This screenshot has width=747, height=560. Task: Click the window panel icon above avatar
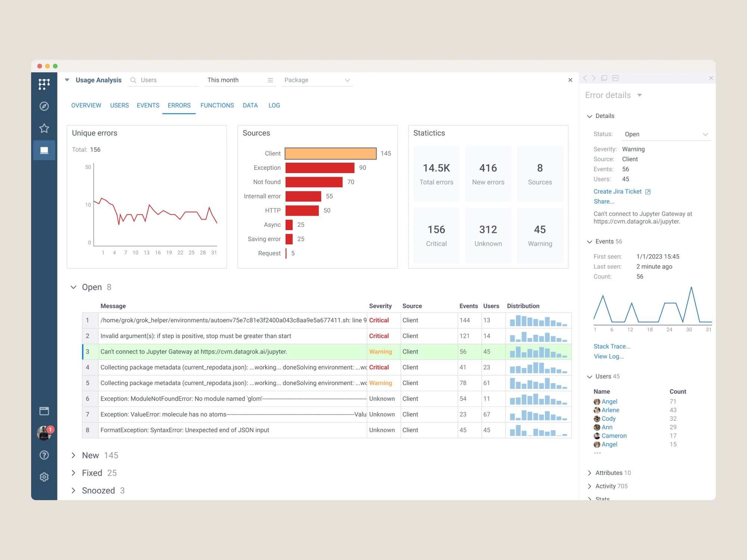click(44, 411)
